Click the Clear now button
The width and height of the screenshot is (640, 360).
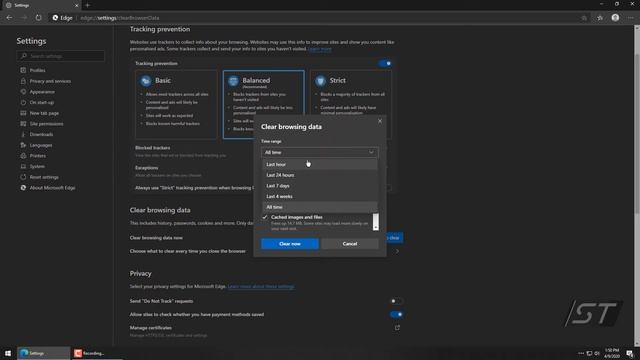pos(290,244)
